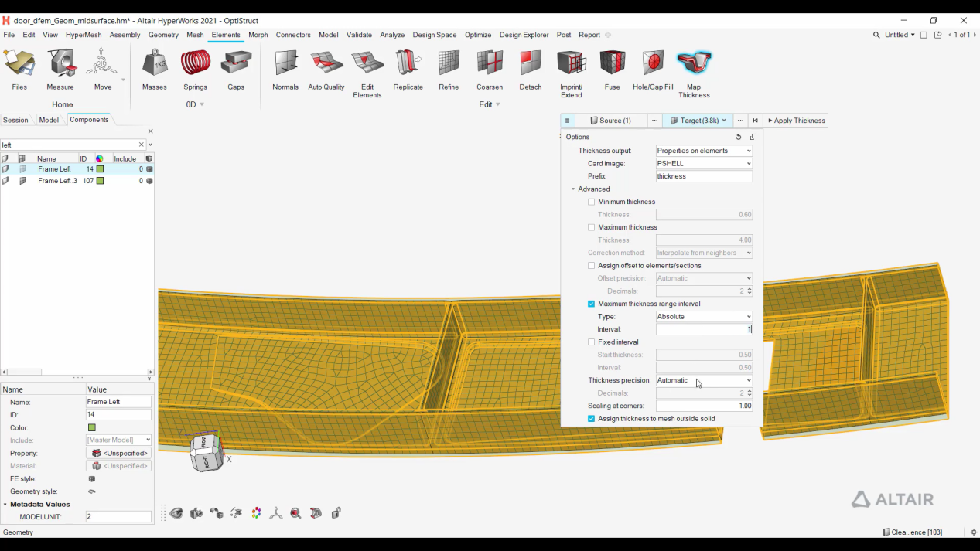Select the Fuse tool

pyautogui.click(x=613, y=70)
